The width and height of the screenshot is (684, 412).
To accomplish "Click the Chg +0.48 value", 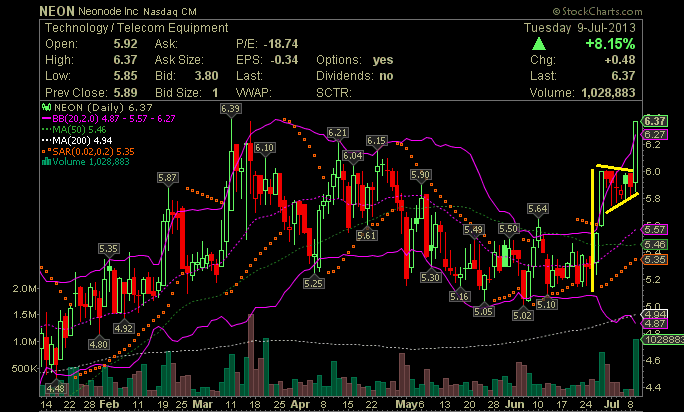I will (620, 60).
